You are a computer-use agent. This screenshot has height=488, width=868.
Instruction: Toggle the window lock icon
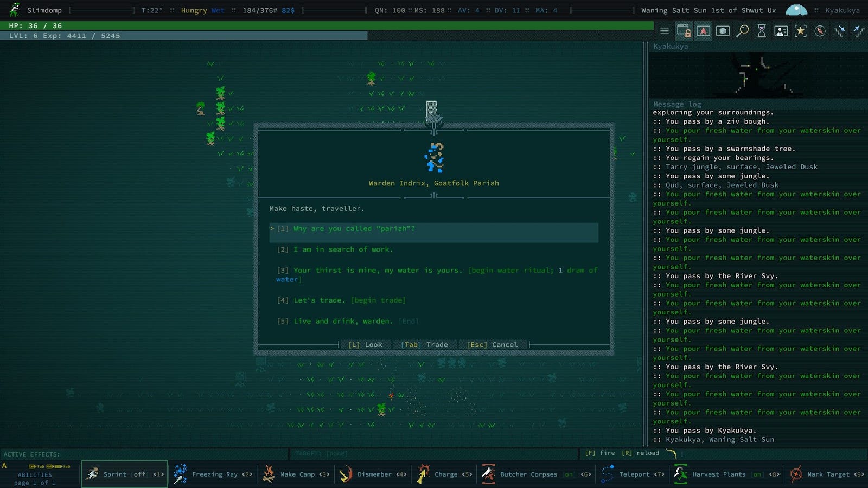[684, 31]
